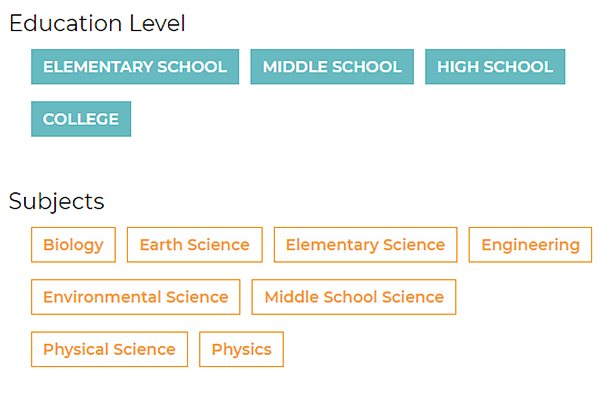Choose the Earth Science subject
This screenshot has height=415, width=600.
point(194,245)
